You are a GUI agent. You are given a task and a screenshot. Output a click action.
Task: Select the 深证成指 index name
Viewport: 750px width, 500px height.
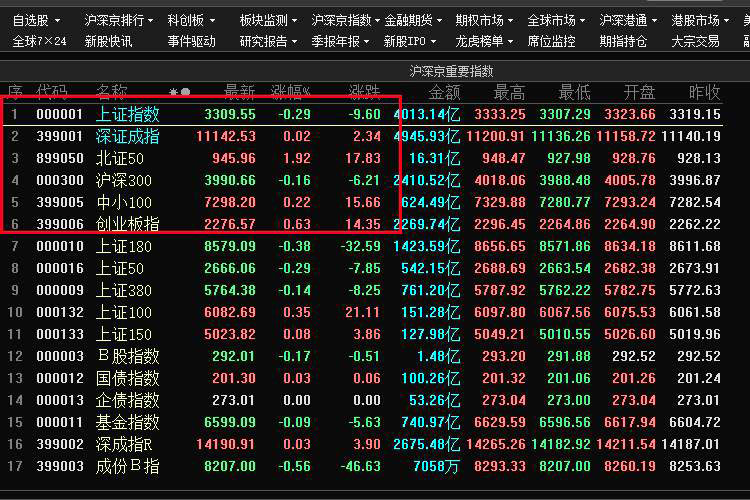pos(127,136)
